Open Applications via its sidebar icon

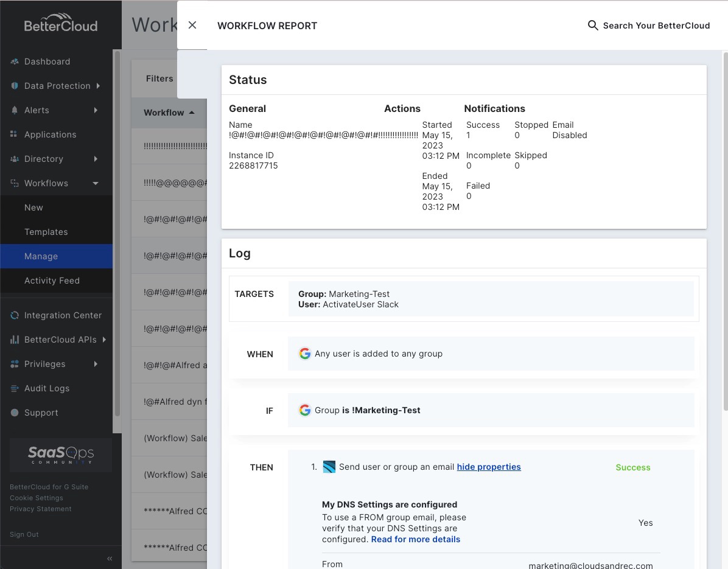coord(13,134)
